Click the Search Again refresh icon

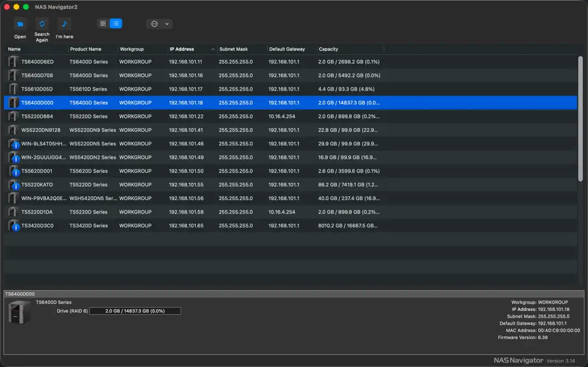tap(42, 24)
